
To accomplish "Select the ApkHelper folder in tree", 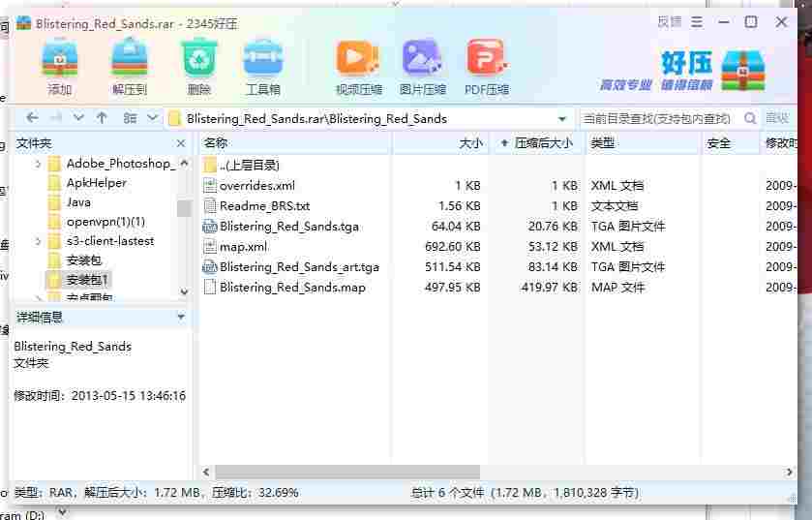I will (97, 183).
